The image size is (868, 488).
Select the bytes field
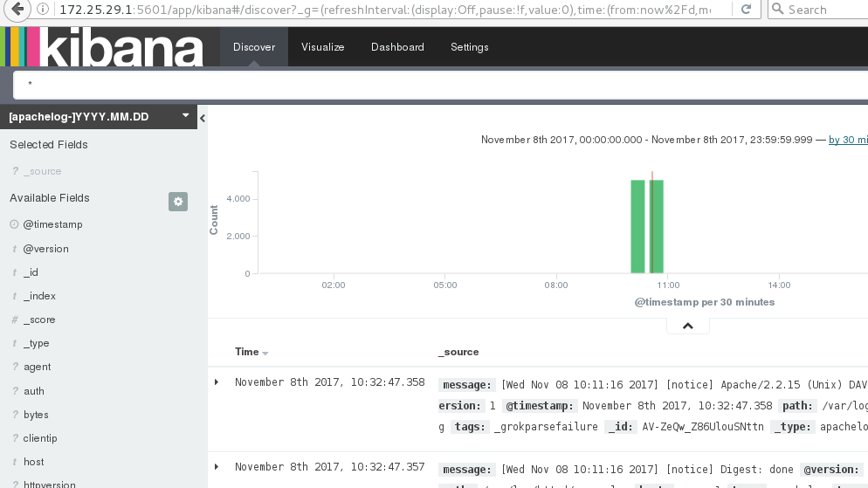(x=36, y=415)
